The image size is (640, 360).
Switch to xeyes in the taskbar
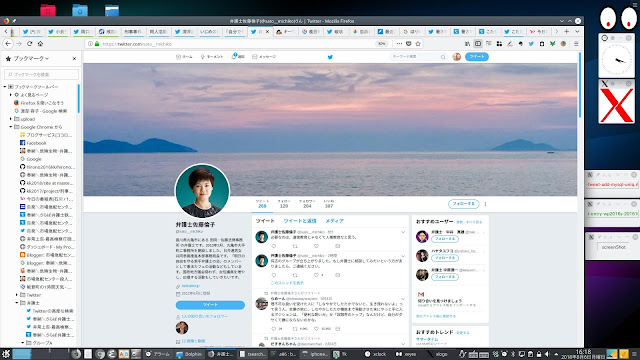pyautogui.click(x=406, y=354)
